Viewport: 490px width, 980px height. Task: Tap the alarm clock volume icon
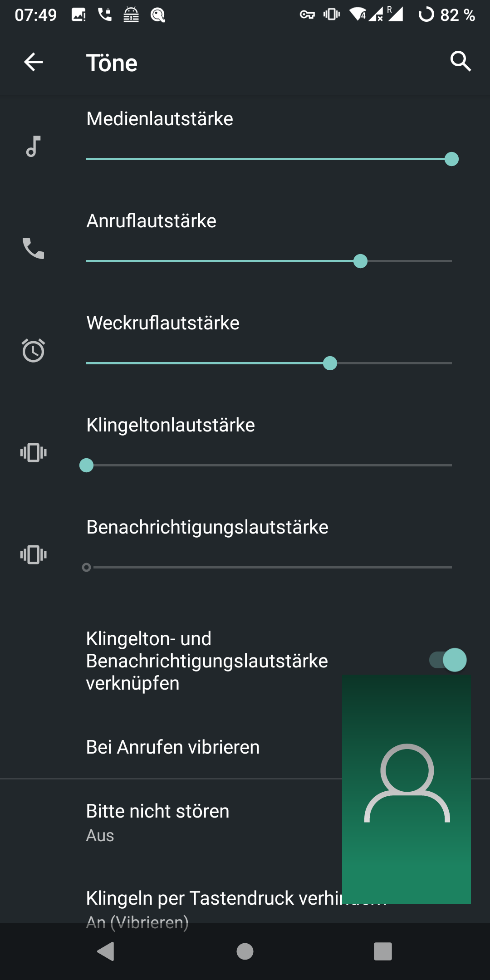click(33, 350)
